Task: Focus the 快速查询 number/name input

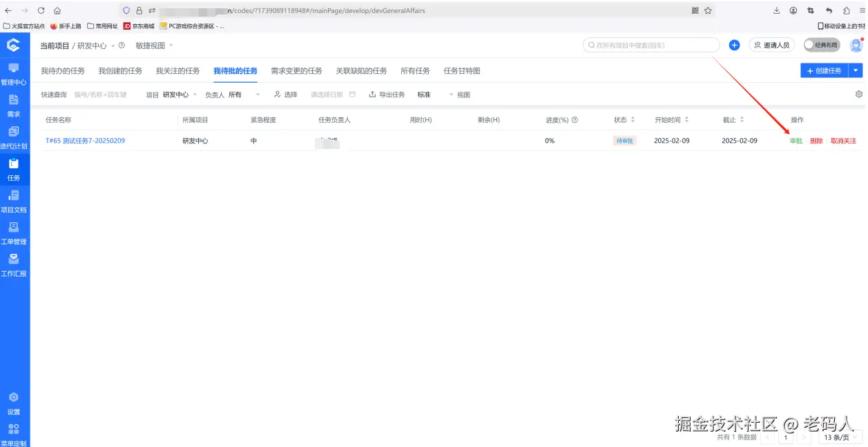Action: [101, 95]
